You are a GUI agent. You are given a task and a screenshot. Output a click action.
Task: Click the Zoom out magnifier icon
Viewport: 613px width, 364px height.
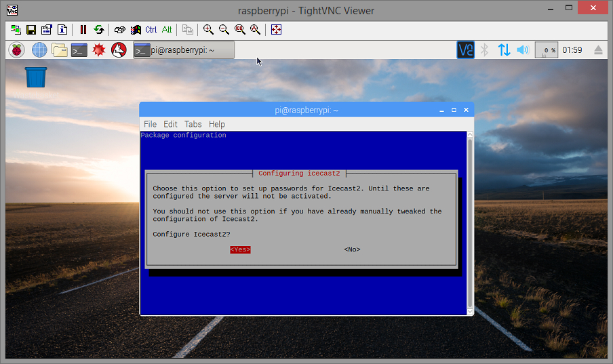pos(224,30)
